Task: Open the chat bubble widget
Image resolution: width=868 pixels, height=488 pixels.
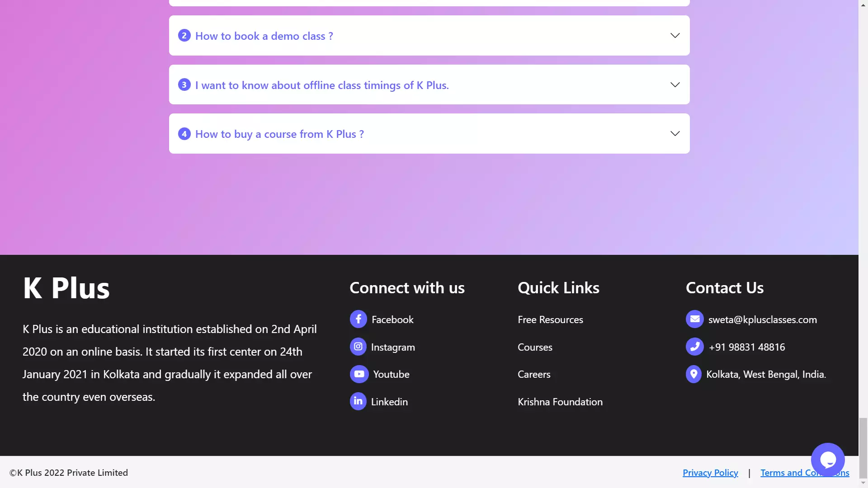Action: [x=828, y=460]
